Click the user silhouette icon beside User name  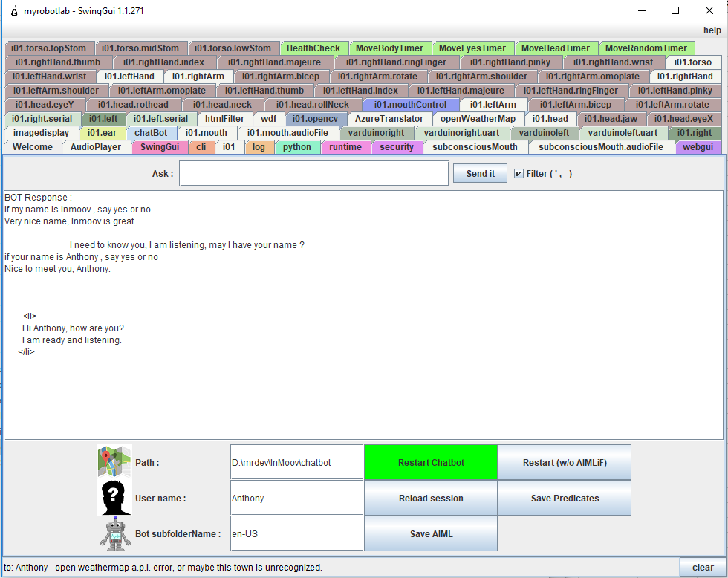click(113, 498)
